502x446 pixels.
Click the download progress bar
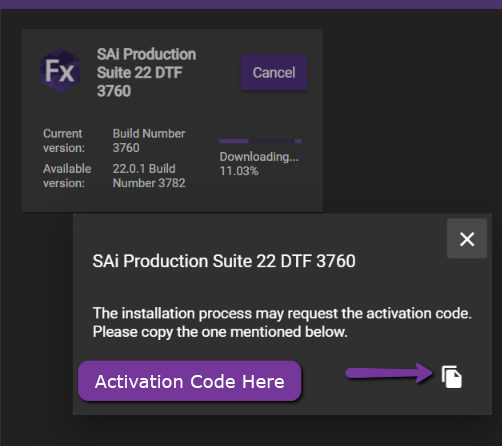(x=260, y=141)
